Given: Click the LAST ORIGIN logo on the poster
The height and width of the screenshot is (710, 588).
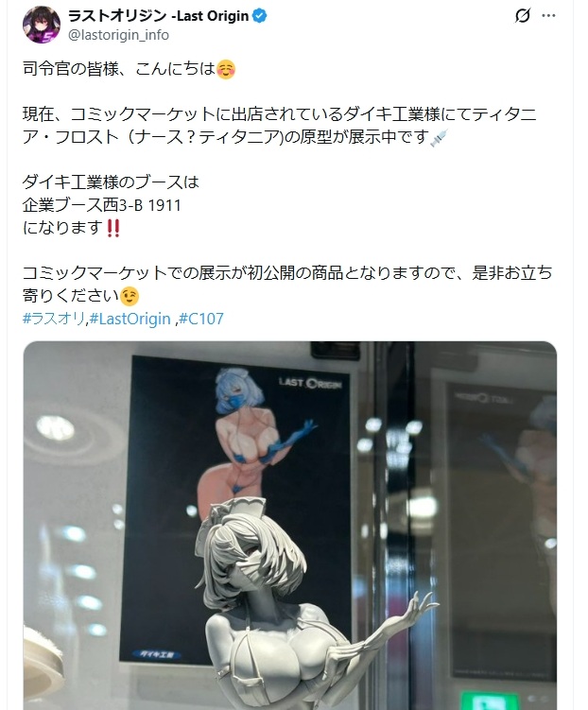Looking at the screenshot, I should [x=310, y=383].
